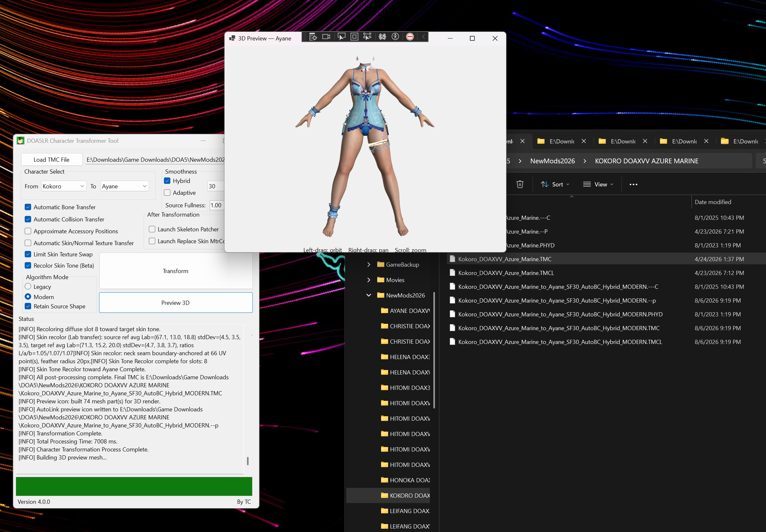This screenshot has height=532, width=766.
Task: Go to NewMods2026 in the address breadcrumb
Action: (552, 161)
